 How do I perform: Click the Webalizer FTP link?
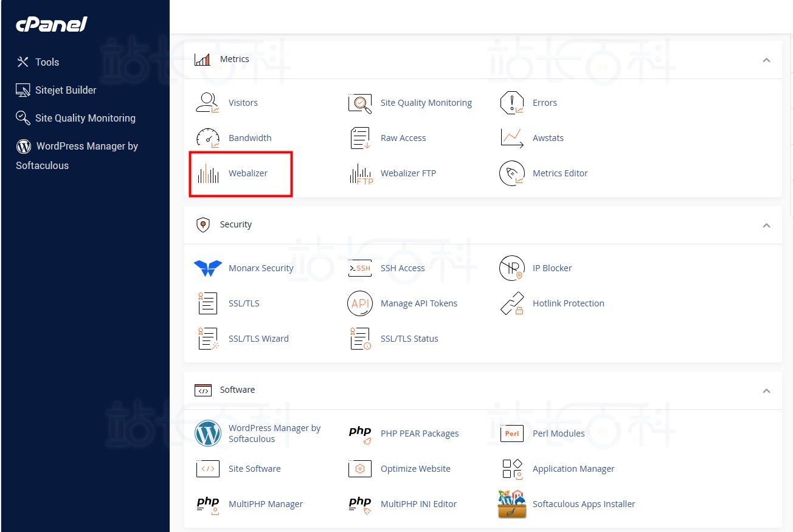408,173
